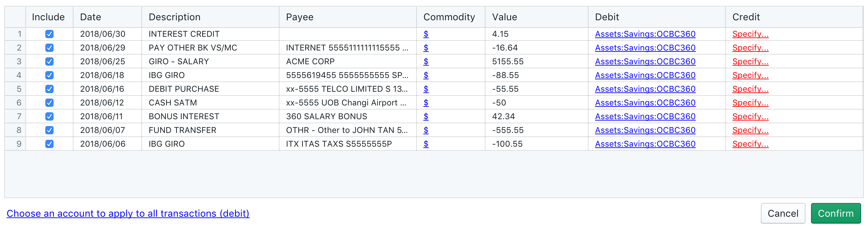Image resolution: width=868 pixels, height=226 pixels.
Task: Specify credit account for ACME CORP salary
Action: [750, 61]
